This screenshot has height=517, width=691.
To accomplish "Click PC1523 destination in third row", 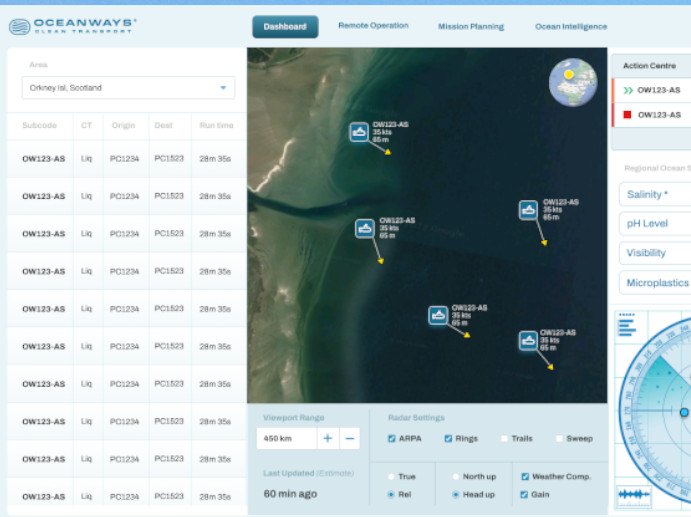I will (169, 234).
